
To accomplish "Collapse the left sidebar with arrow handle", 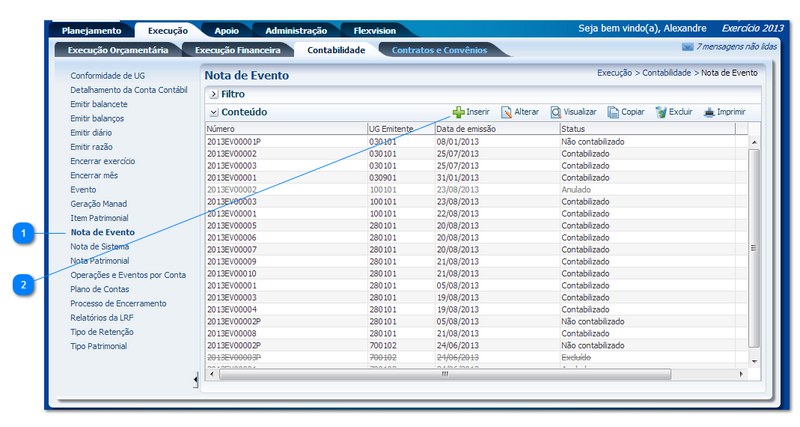I will point(195,380).
